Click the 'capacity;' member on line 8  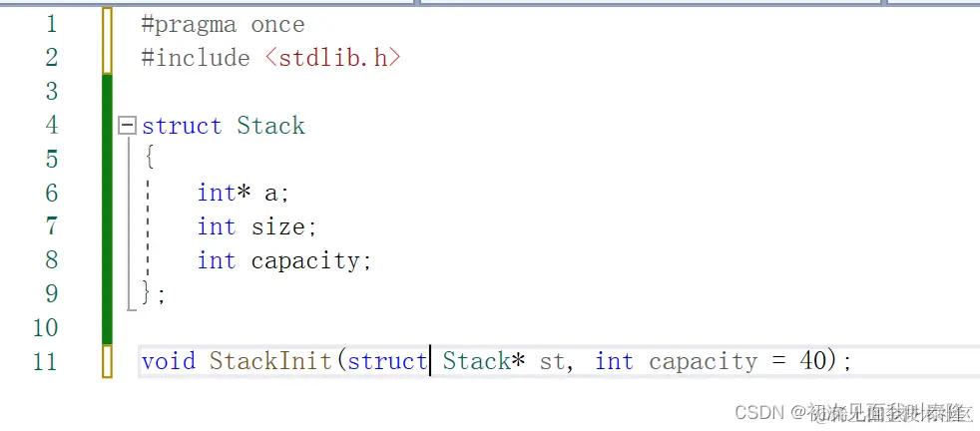click(311, 261)
